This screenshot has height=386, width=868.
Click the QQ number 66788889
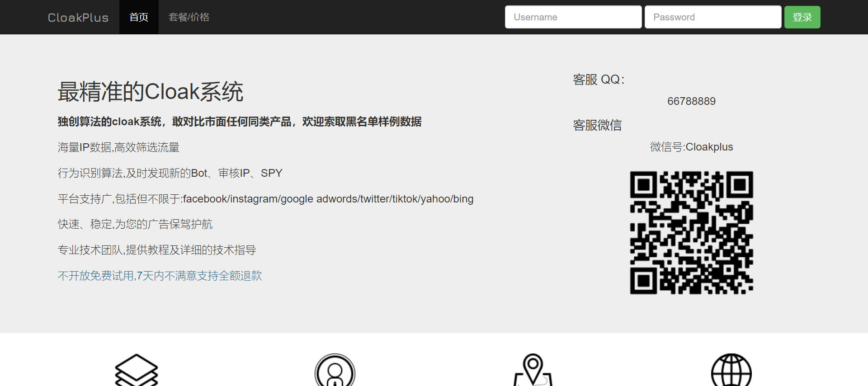[692, 101]
